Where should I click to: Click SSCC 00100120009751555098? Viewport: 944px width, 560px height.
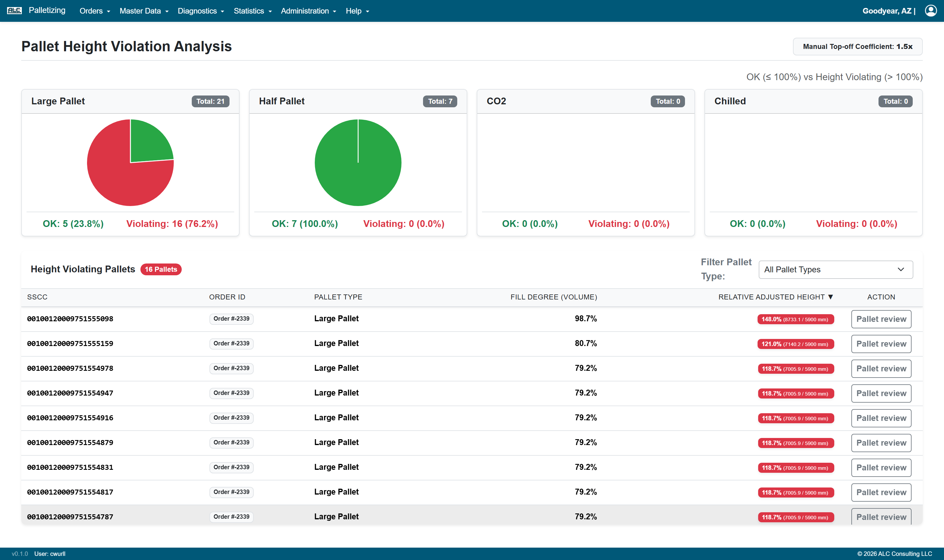click(x=70, y=319)
